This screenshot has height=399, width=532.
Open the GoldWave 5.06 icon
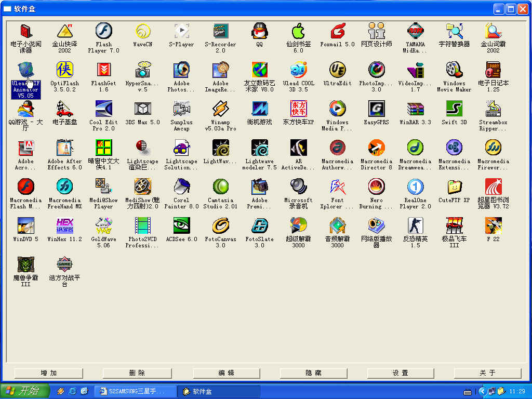point(103,226)
